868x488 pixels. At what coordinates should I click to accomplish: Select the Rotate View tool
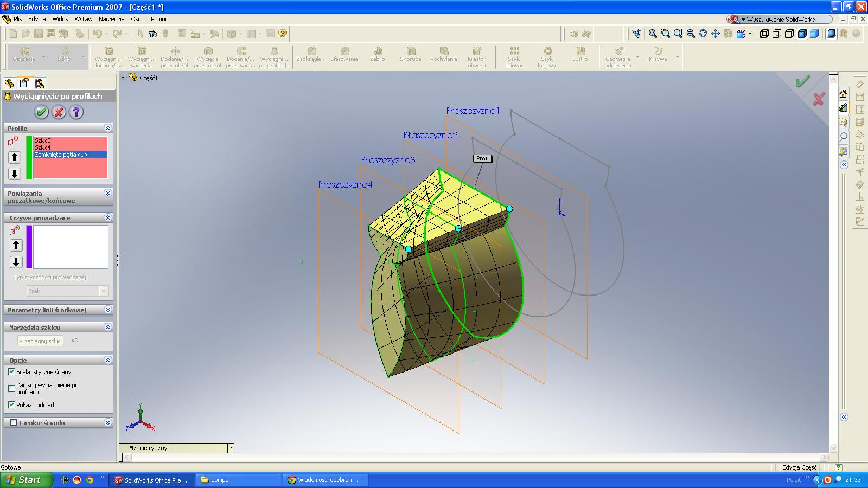pos(703,34)
